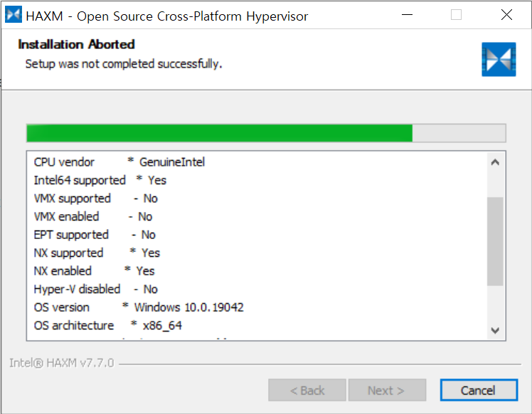Select the 'CPU vendor' log line
Image resolution: width=532 pixels, height=414 pixels.
pos(119,162)
